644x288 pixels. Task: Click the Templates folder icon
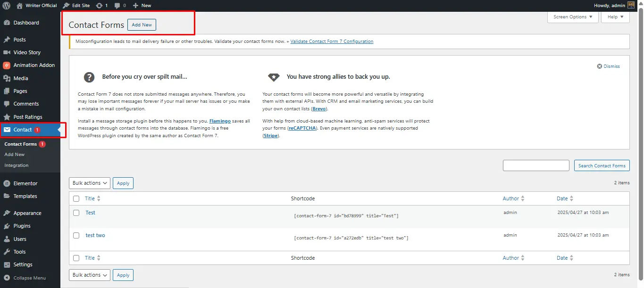tap(7, 196)
